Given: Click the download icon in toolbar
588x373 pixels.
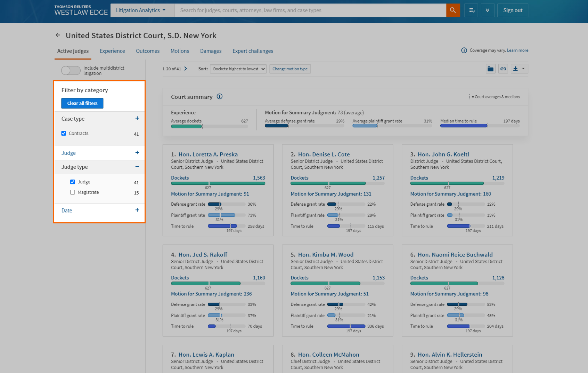Looking at the screenshot, I should 516,69.
